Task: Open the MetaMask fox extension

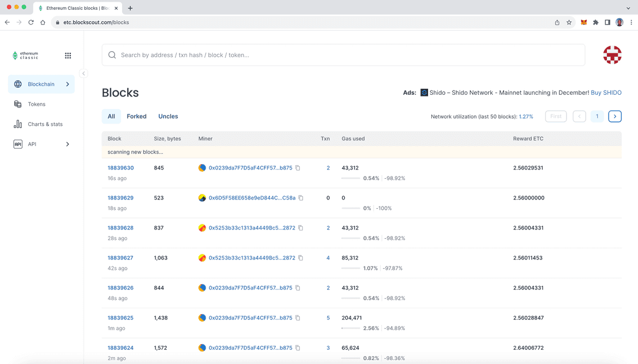Action: 583,22
